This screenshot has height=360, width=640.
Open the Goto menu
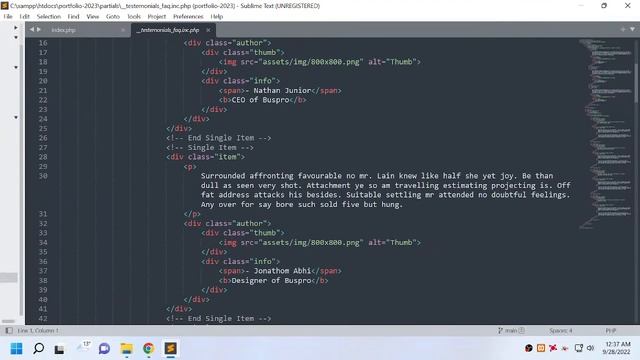(x=113, y=16)
